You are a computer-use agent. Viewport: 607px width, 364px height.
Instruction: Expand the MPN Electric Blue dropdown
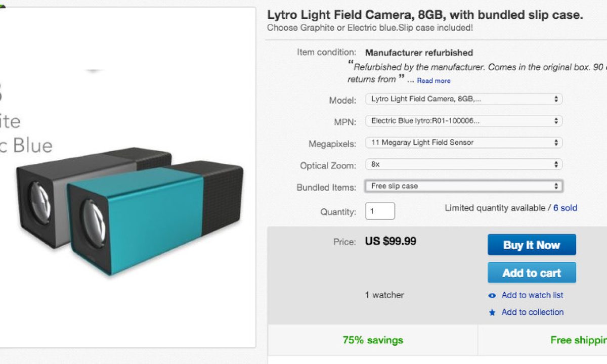tap(463, 121)
